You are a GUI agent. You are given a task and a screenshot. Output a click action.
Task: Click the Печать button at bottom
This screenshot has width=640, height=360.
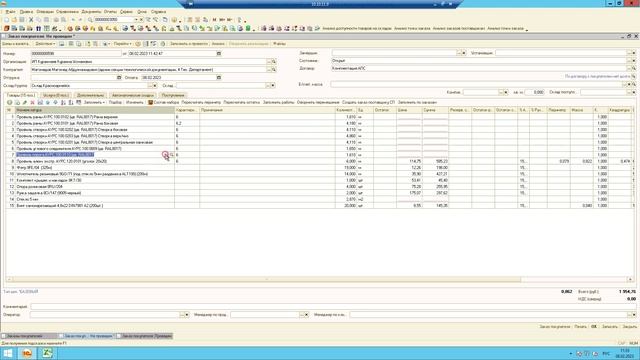580,327
